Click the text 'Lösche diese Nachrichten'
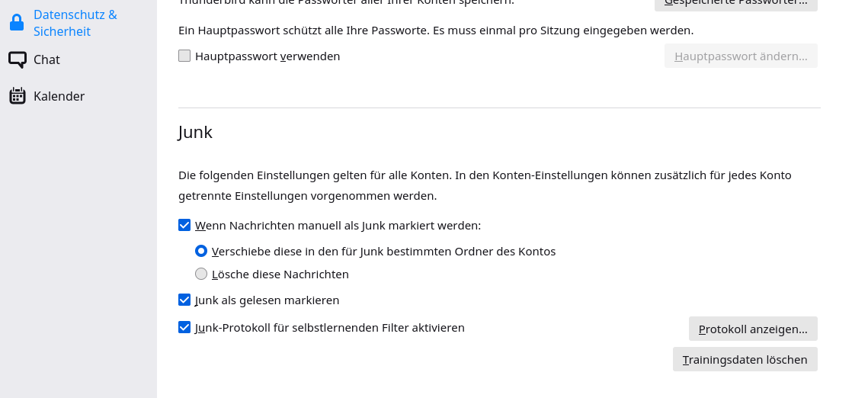868x398 pixels. coord(280,274)
